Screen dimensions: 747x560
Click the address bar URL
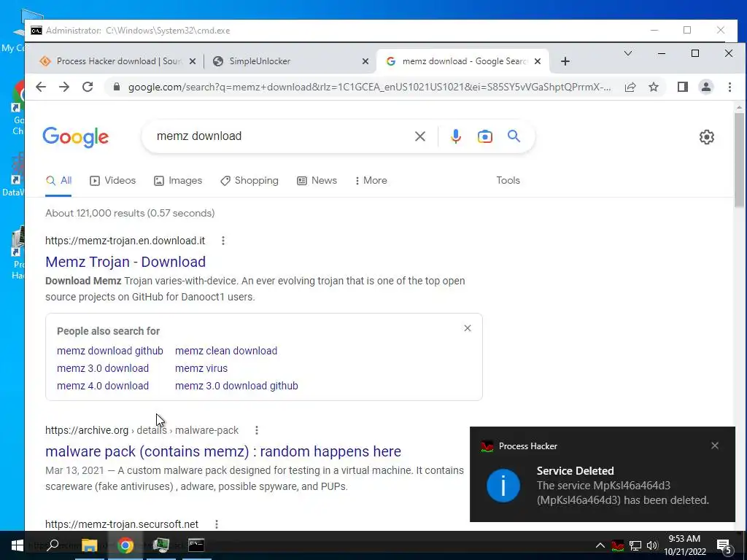369,87
